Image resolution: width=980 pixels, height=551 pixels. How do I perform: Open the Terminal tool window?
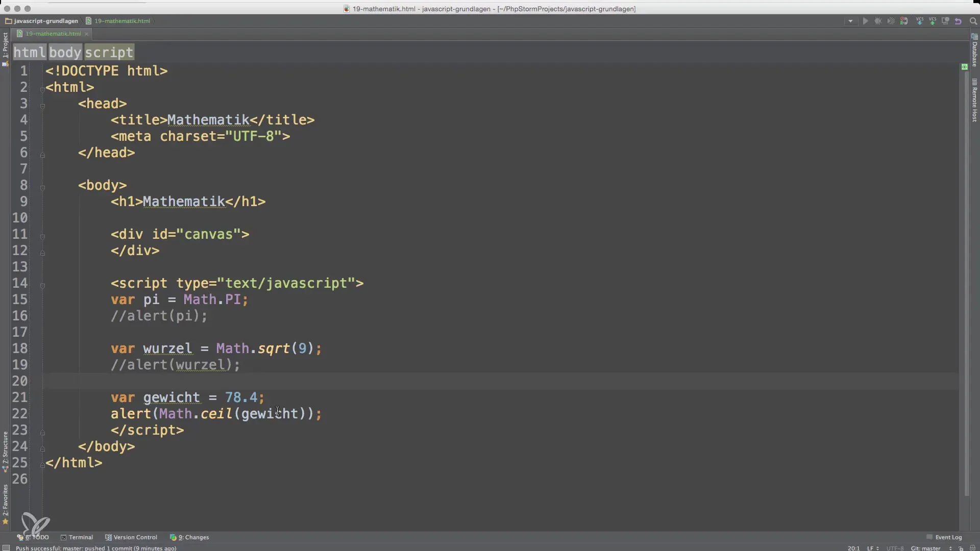click(77, 537)
